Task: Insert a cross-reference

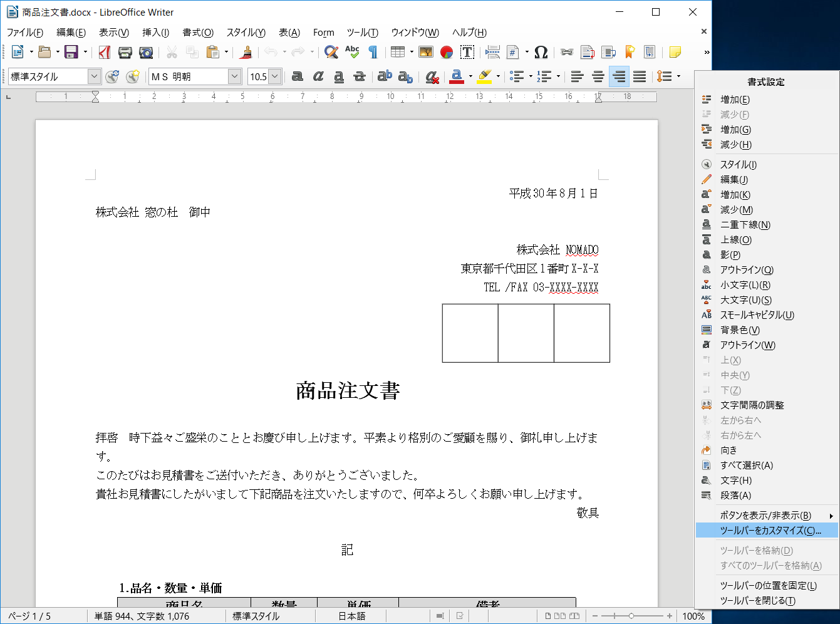Action: point(650,52)
